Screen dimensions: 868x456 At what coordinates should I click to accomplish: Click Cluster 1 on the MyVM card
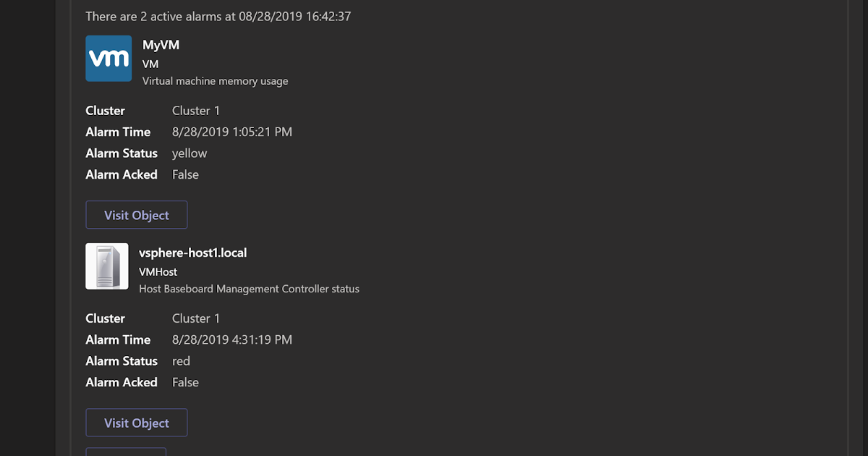(195, 110)
